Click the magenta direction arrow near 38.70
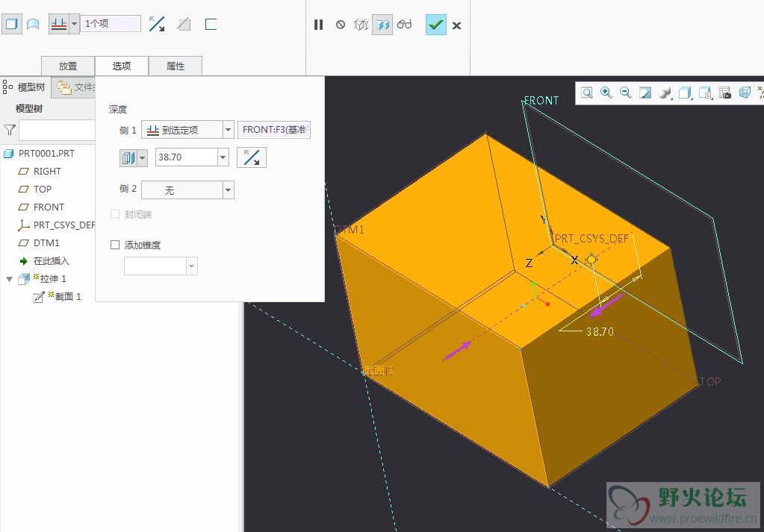Screen dimensions: 764x532 [607, 304]
